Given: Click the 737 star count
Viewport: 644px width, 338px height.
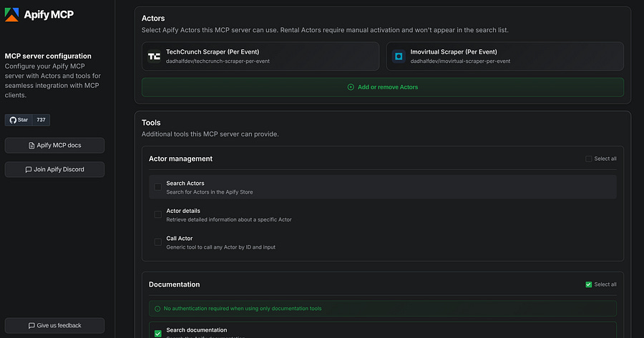Looking at the screenshot, I should coord(41,120).
